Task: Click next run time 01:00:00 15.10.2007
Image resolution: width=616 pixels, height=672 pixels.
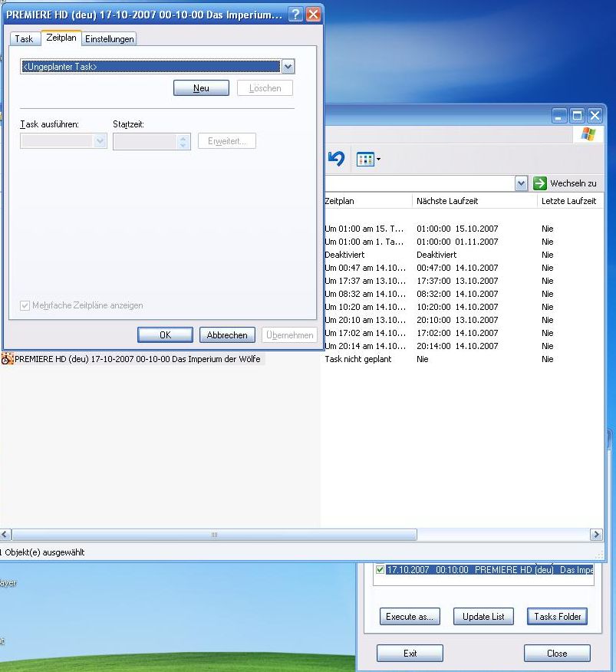Action: (457, 229)
